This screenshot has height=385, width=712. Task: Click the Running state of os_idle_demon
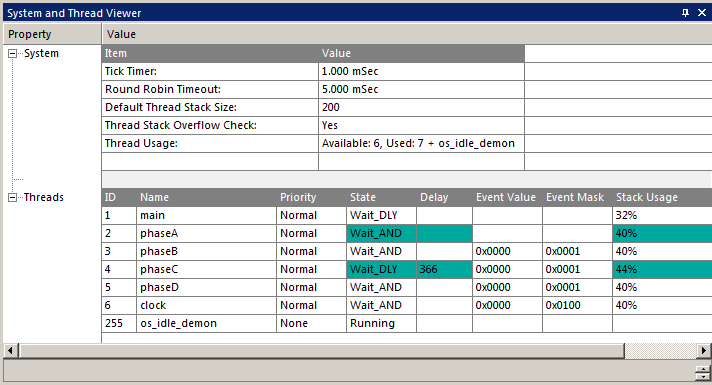point(381,323)
